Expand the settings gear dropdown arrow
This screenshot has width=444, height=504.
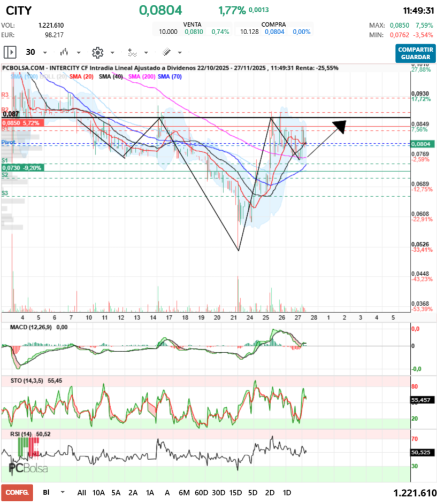[112, 53]
